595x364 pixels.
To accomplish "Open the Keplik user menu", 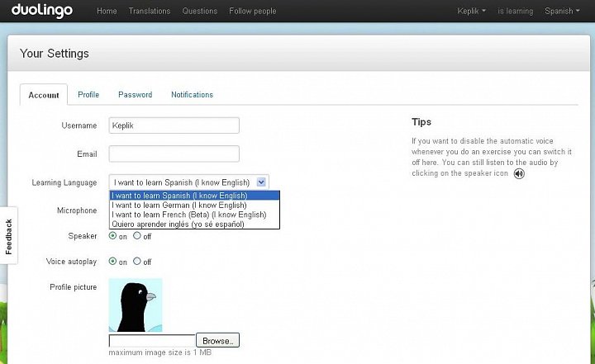I will click(472, 12).
